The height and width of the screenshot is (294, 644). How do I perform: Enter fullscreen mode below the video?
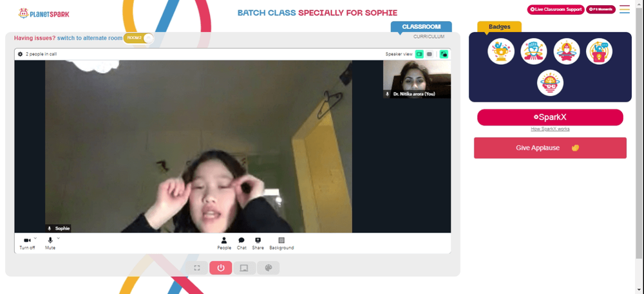[197, 268]
